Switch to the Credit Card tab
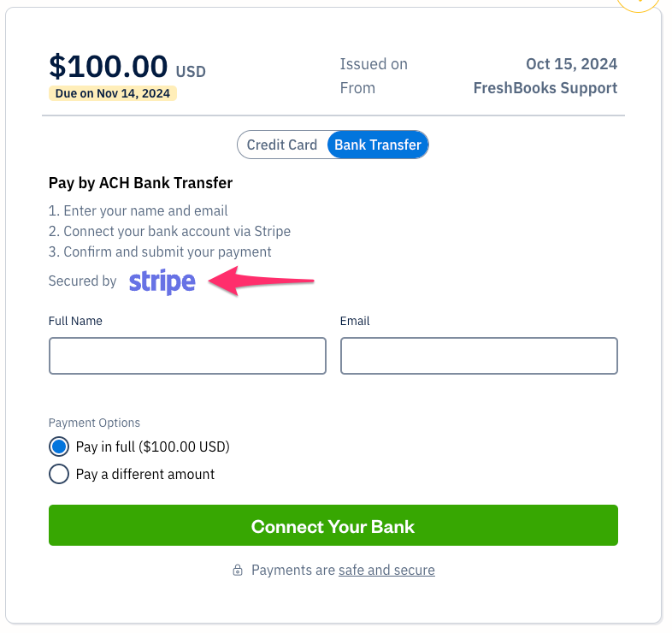The image size is (672, 633). 281,145
